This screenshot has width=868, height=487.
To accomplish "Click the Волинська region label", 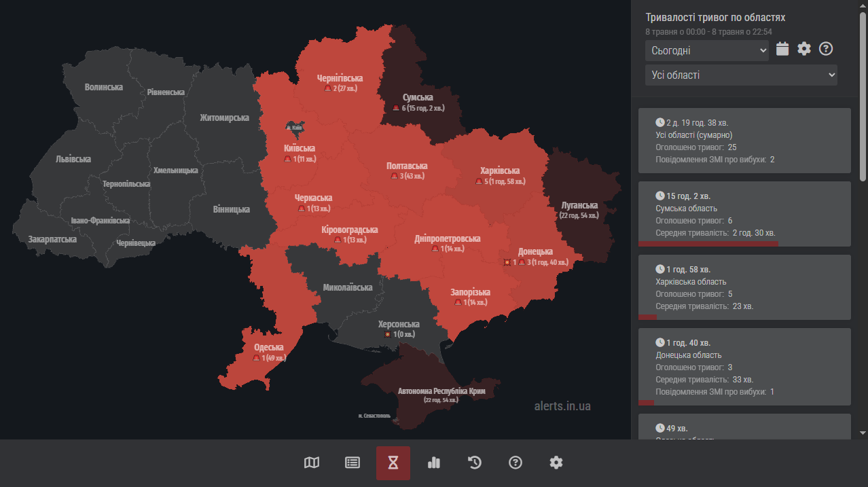I will 103,87.
